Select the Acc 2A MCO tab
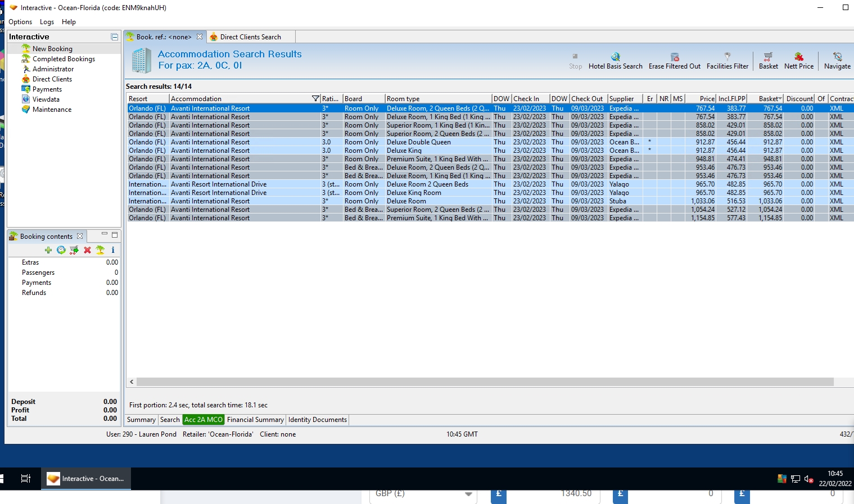Image resolution: width=854 pixels, height=504 pixels. pos(204,420)
